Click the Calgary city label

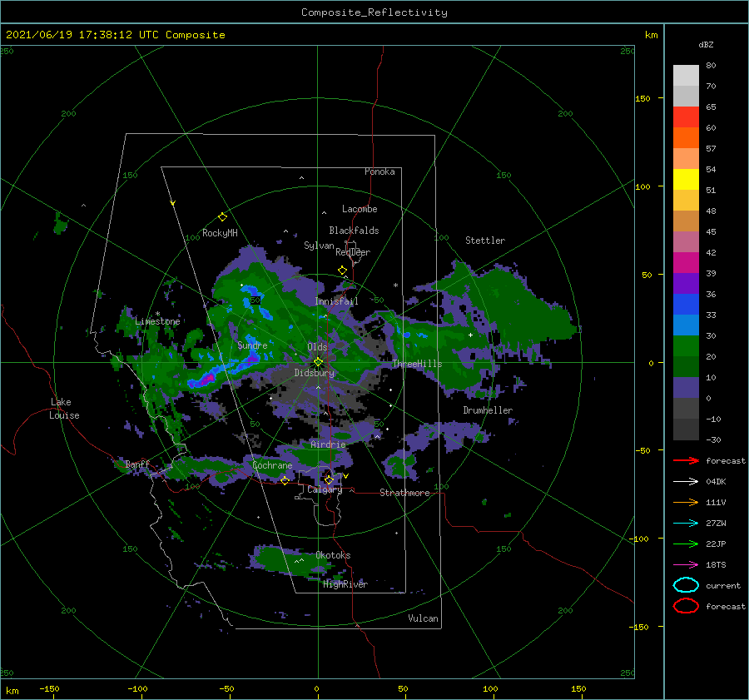325,489
